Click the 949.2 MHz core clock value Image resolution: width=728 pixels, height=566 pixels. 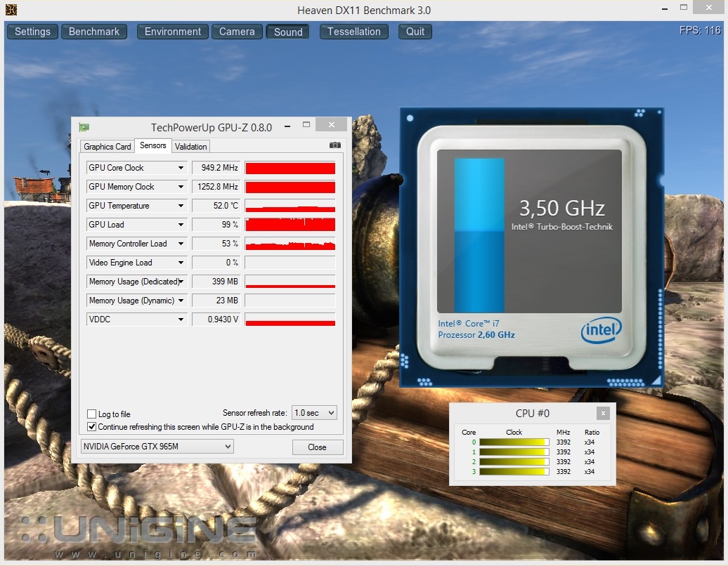coord(216,167)
